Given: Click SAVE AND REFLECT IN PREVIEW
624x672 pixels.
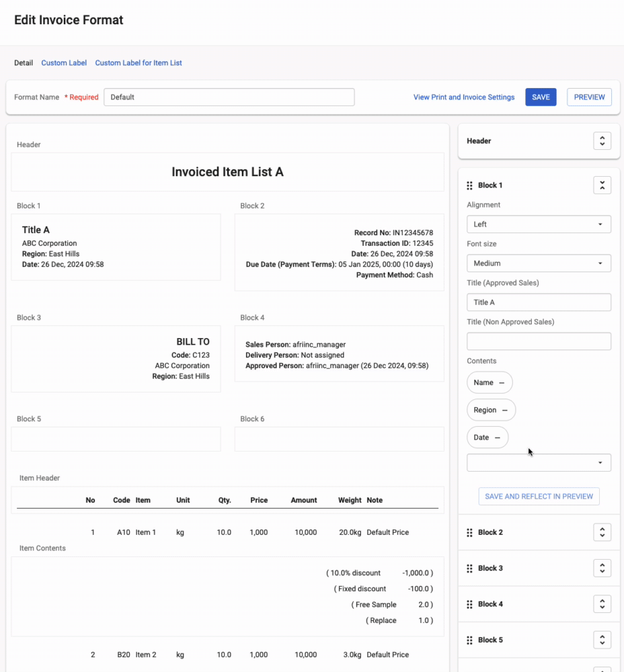Looking at the screenshot, I should point(539,497).
